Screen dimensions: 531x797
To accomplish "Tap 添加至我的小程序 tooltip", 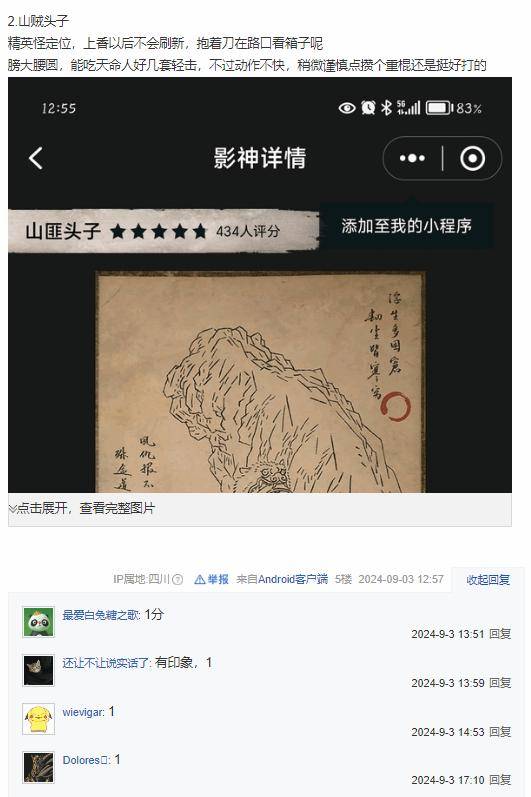I will 406,226.
